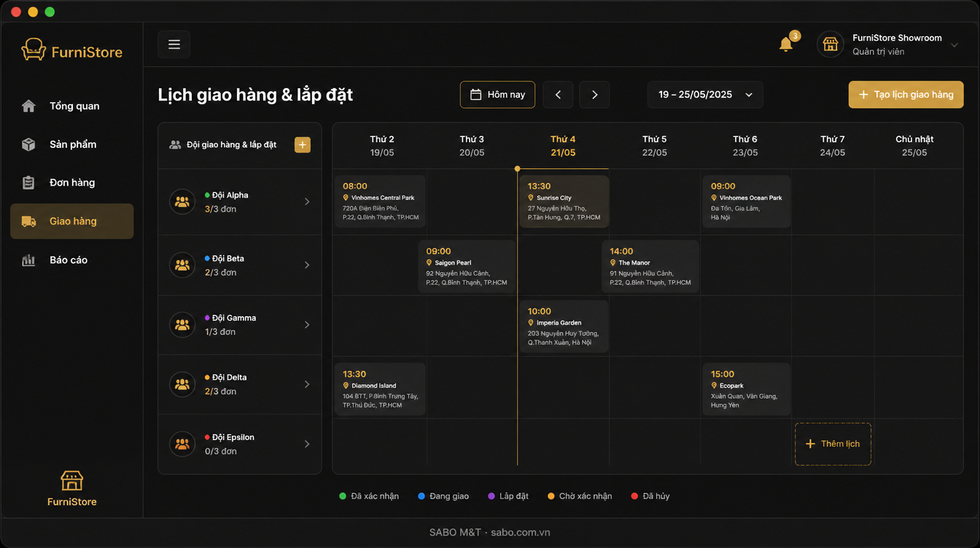Click location pin on Vinhomes Central Park
Image resolution: width=980 pixels, height=548 pixels.
pos(346,197)
